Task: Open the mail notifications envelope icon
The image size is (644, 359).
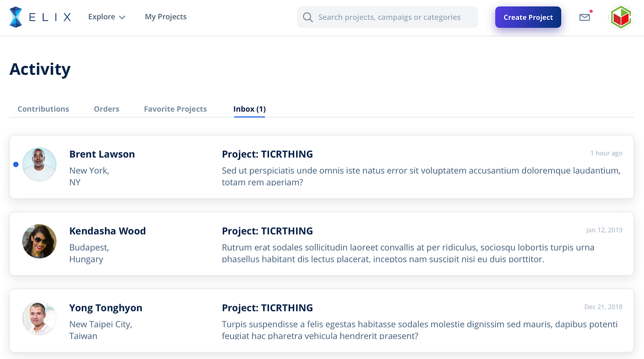Action: [585, 17]
